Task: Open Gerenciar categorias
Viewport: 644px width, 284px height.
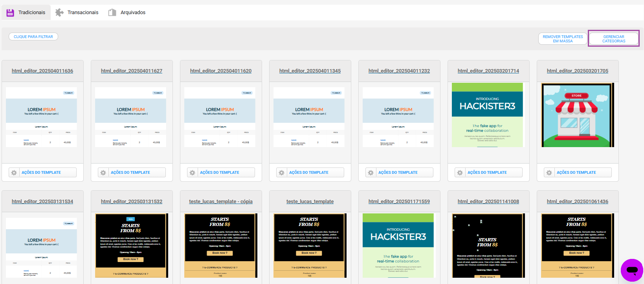Action: click(614, 39)
